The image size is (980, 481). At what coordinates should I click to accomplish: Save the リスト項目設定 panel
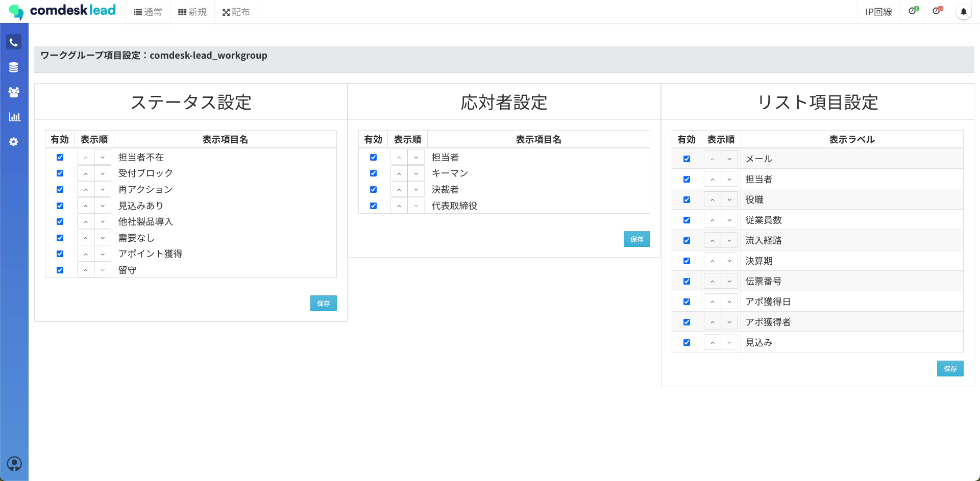tap(950, 369)
